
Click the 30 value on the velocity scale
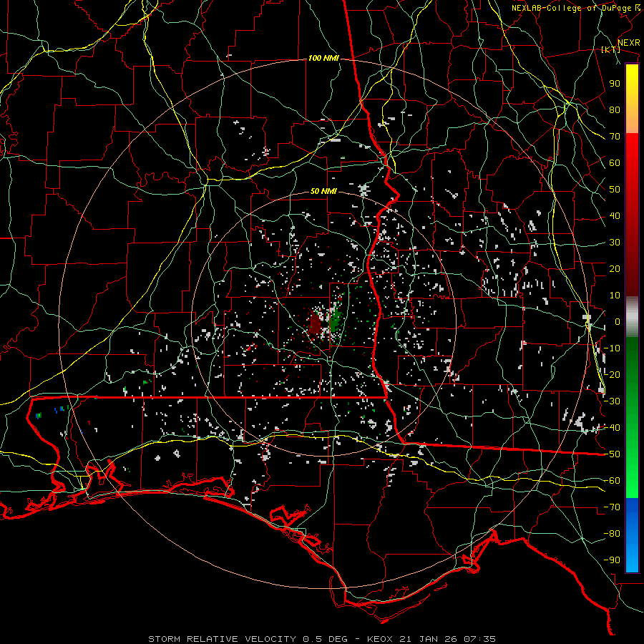(x=615, y=243)
